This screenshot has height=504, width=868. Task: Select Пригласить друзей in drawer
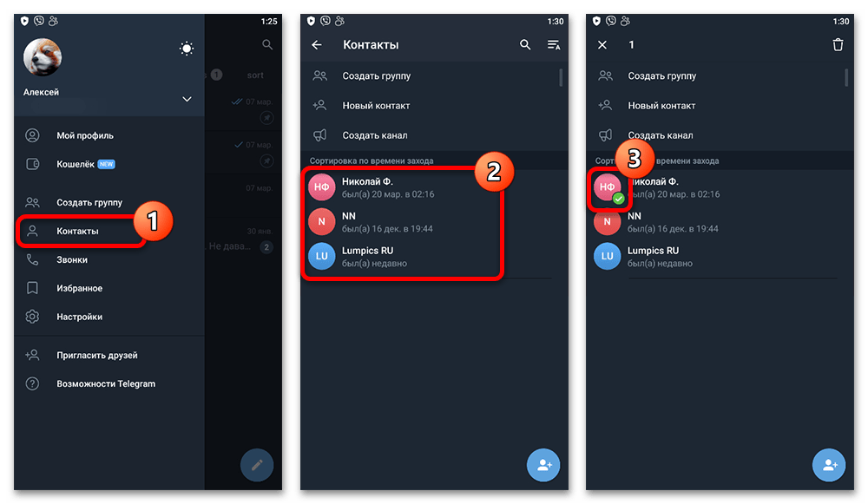pos(109,355)
